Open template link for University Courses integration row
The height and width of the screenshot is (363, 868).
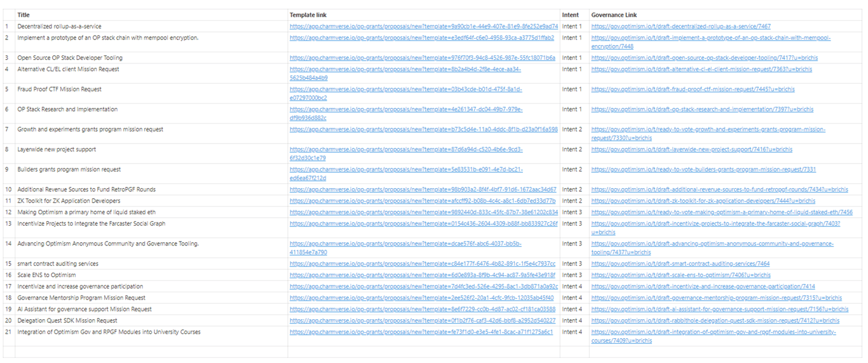421,332
